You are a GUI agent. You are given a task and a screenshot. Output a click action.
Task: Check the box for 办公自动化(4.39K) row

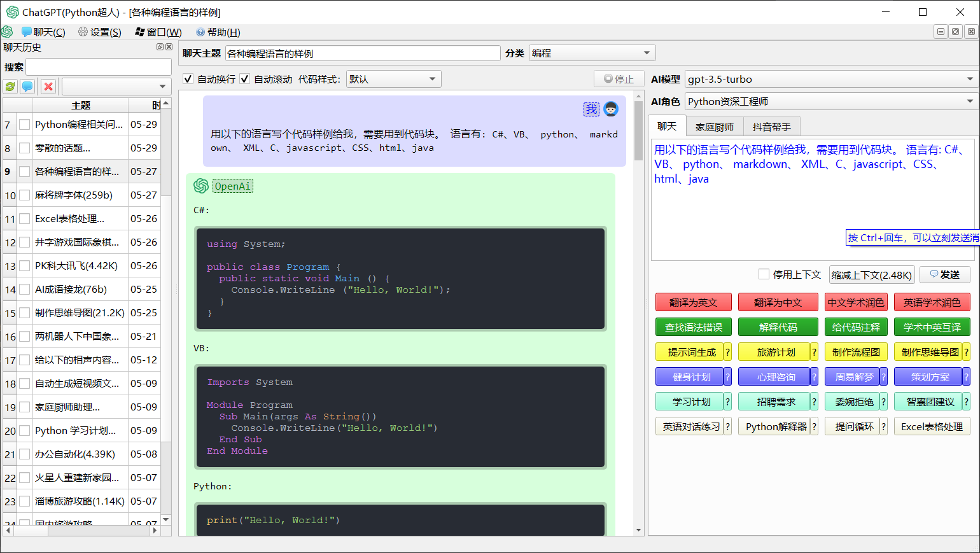click(x=24, y=454)
